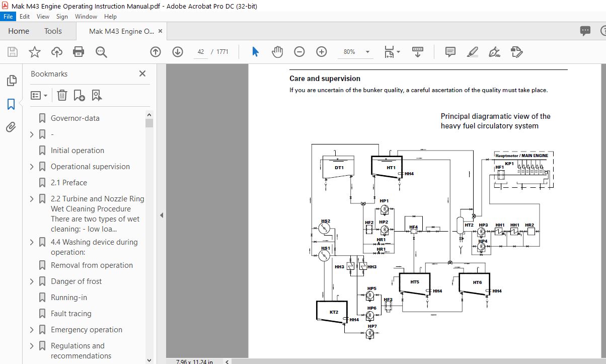Image resolution: width=606 pixels, height=364 pixels.
Task: Switch to the Home tab
Action: click(x=19, y=31)
